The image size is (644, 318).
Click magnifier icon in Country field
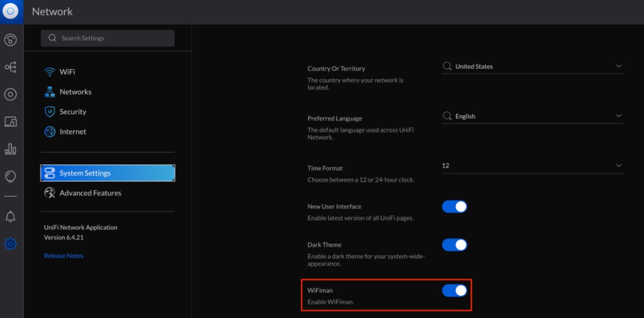point(447,66)
